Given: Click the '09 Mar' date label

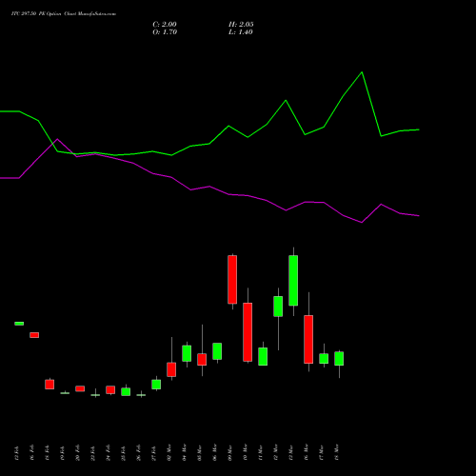Looking at the screenshot, I should (230, 452).
